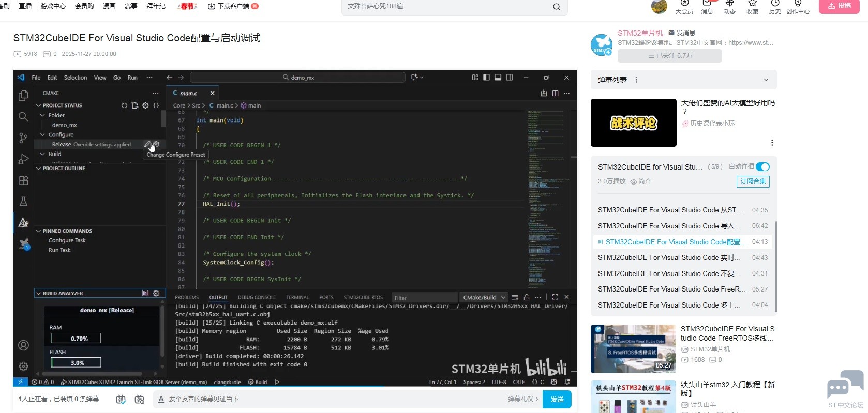This screenshot has width=868, height=413.
Task: Collapse the Build tree node
Action: [43, 154]
